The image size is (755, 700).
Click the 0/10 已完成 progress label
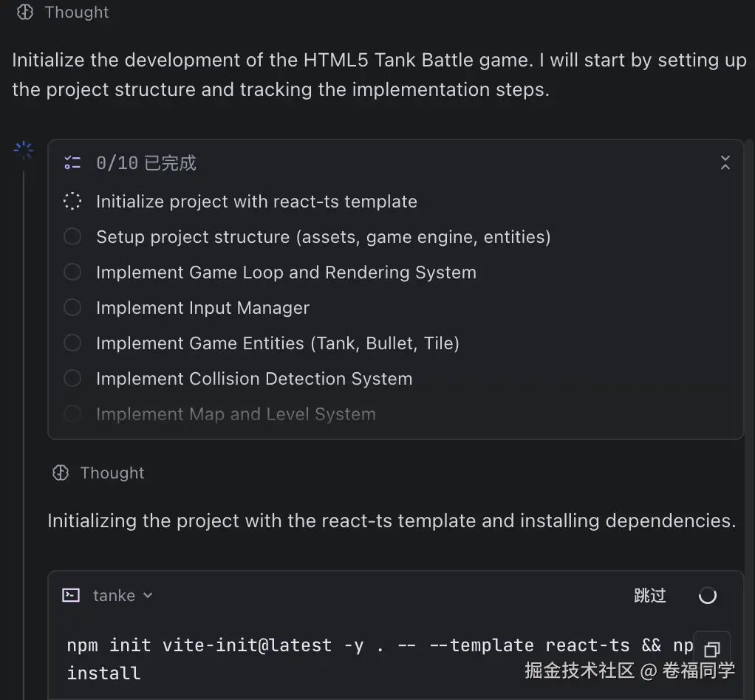click(x=146, y=163)
